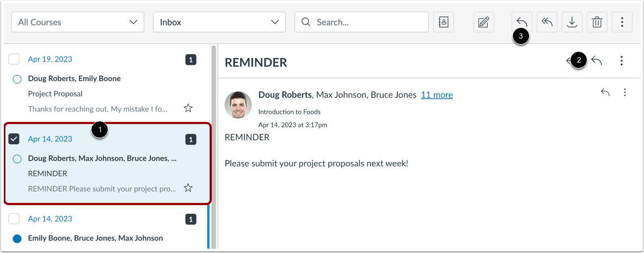Check the Apr 19, 2023 conversation checkbox
Viewport: 644px width, 253px height.
pyautogui.click(x=14, y=59)
